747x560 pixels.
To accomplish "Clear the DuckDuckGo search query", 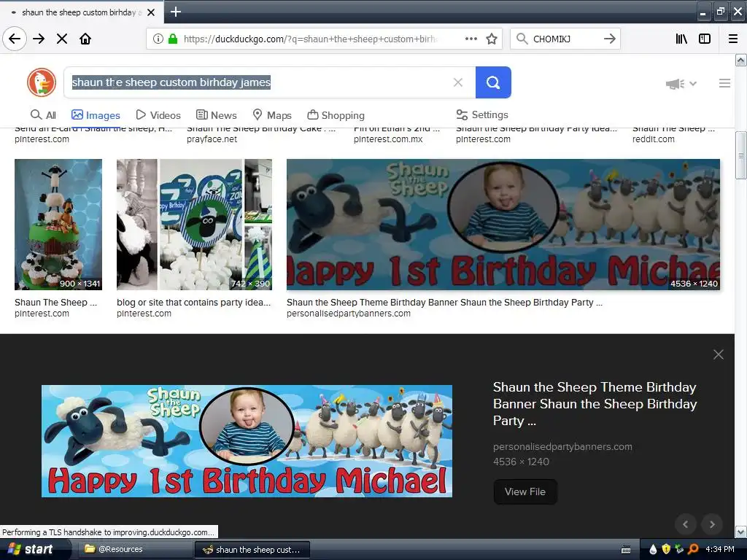I will (x=458, y=82).
